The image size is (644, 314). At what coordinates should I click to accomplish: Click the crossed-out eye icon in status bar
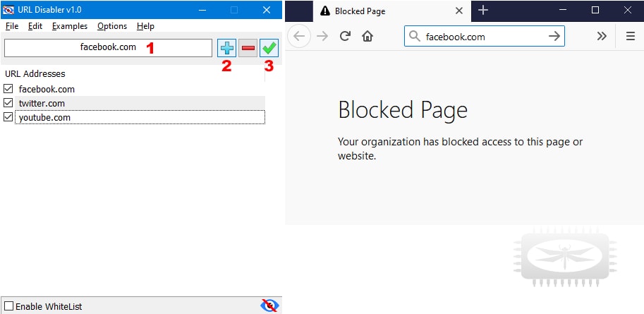(270, 306)
